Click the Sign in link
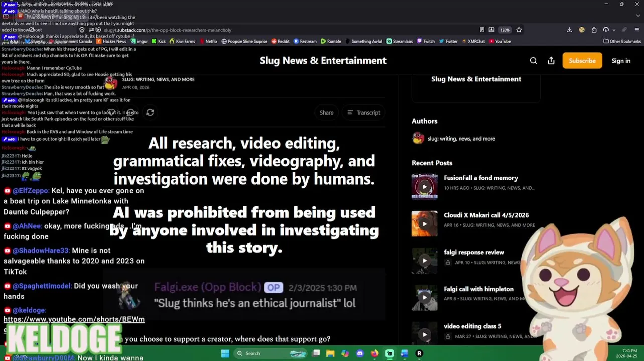 (x=621, y=61)
